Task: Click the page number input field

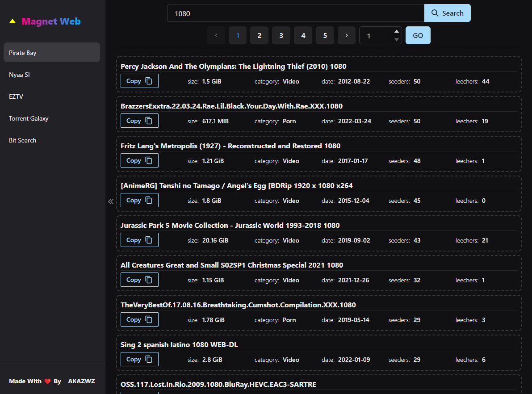Action: [x=375, y=35]
